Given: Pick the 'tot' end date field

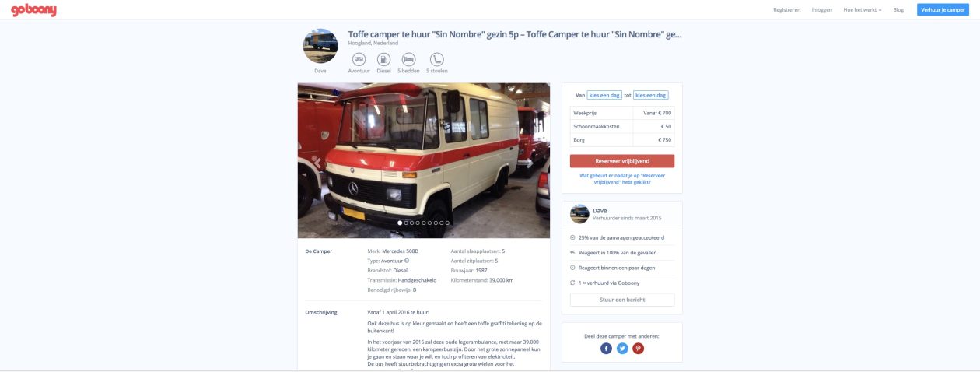Looking at the screenshot, I should pyautogui.click(x=651, y=95).
